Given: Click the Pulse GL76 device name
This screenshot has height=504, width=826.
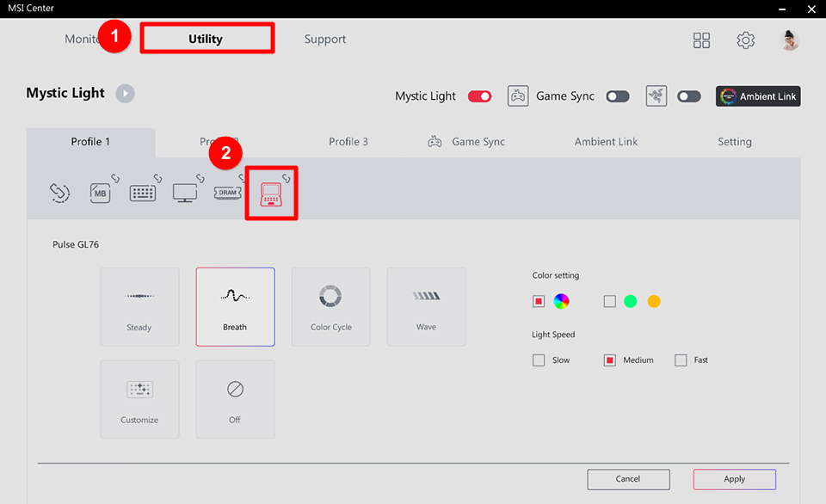Looking at the screenshot, I should click(76, 244).
